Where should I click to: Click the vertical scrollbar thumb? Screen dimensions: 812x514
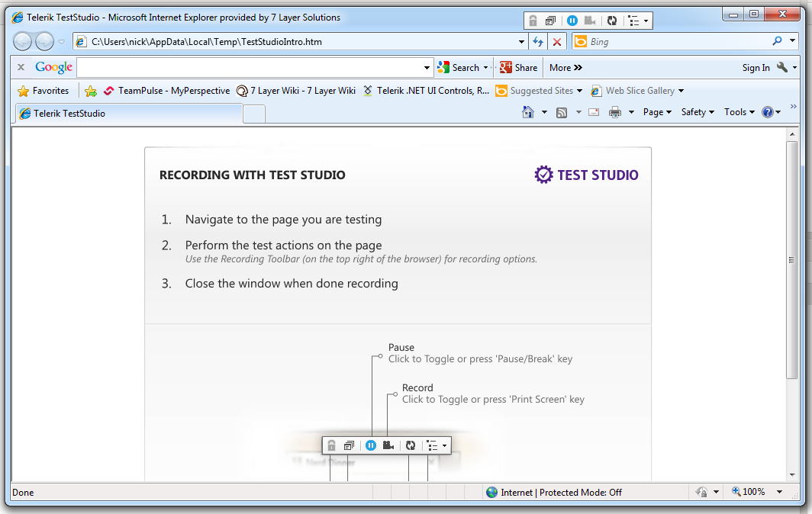pyautogui.click(x=792, y=259)
